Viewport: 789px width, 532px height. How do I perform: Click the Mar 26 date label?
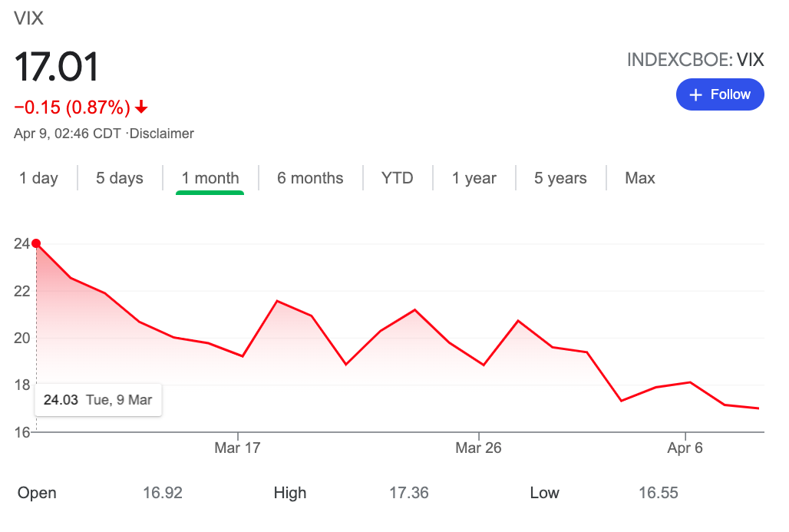(478, 448)
